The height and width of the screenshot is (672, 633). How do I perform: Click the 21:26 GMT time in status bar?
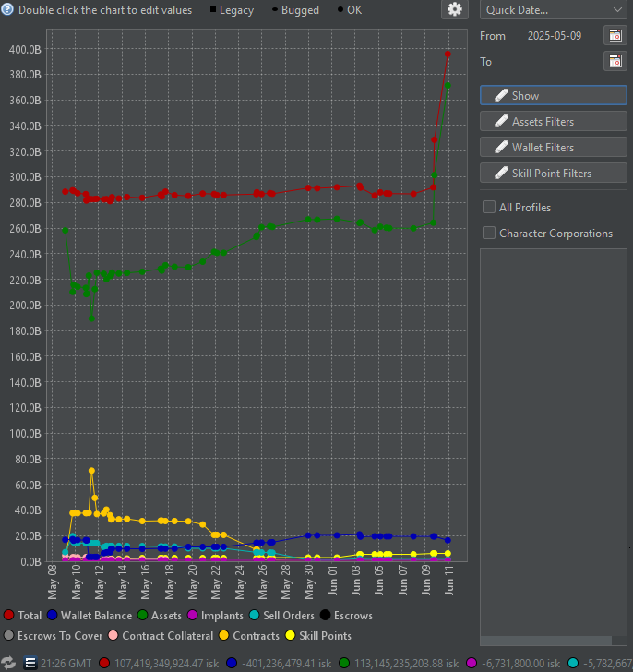tap(66, 664)
